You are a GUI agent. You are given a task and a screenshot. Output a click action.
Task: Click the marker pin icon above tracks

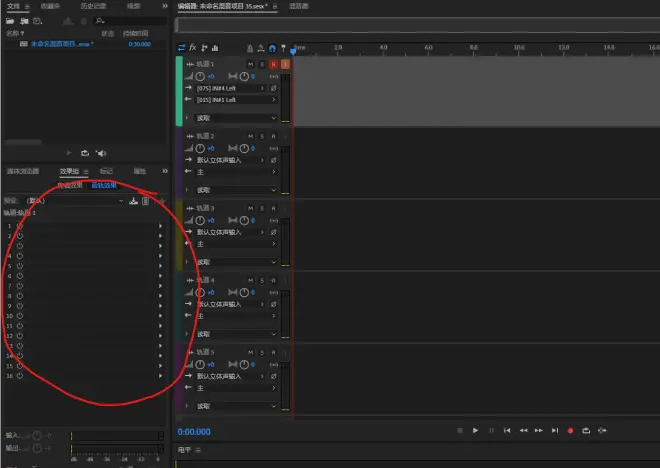pyautogui.click(x=283, y=48)
